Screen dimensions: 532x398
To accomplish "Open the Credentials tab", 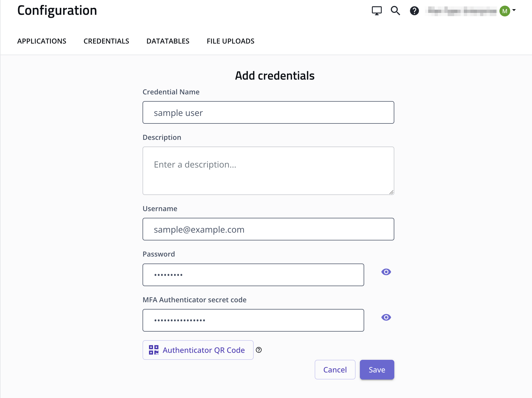I will pos(106,41).
